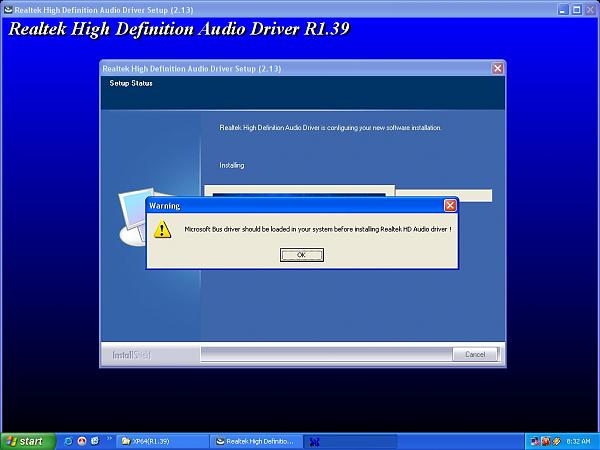Click the red shield system tray icon

coord(546,442)
